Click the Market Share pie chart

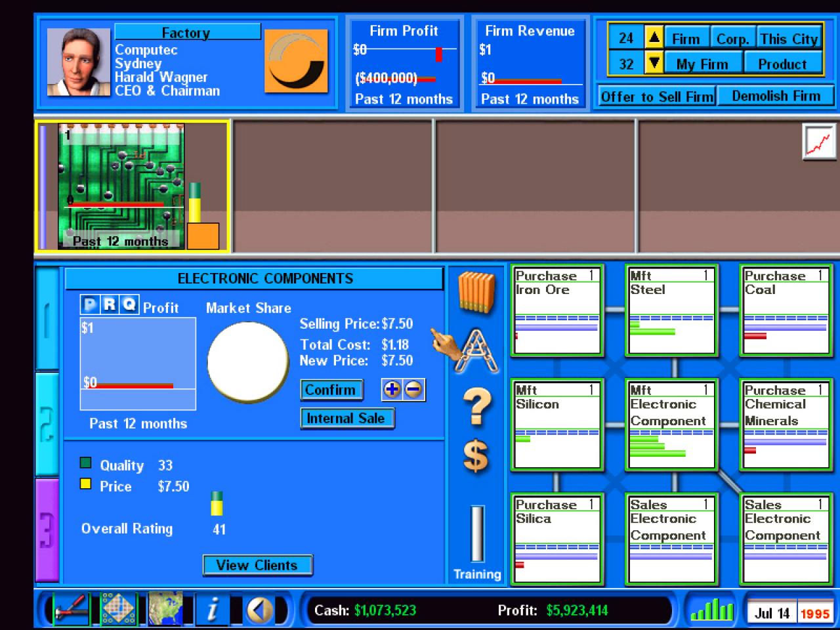248,362
